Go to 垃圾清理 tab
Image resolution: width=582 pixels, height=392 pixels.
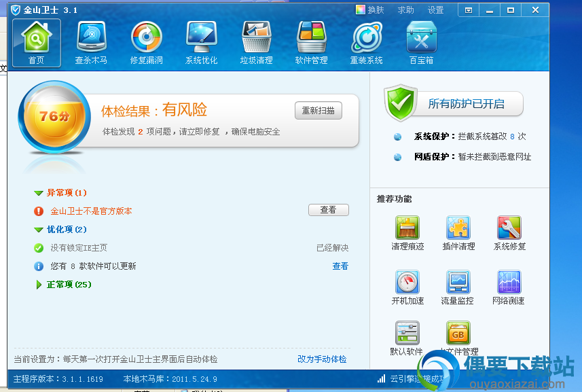[256, 43]
